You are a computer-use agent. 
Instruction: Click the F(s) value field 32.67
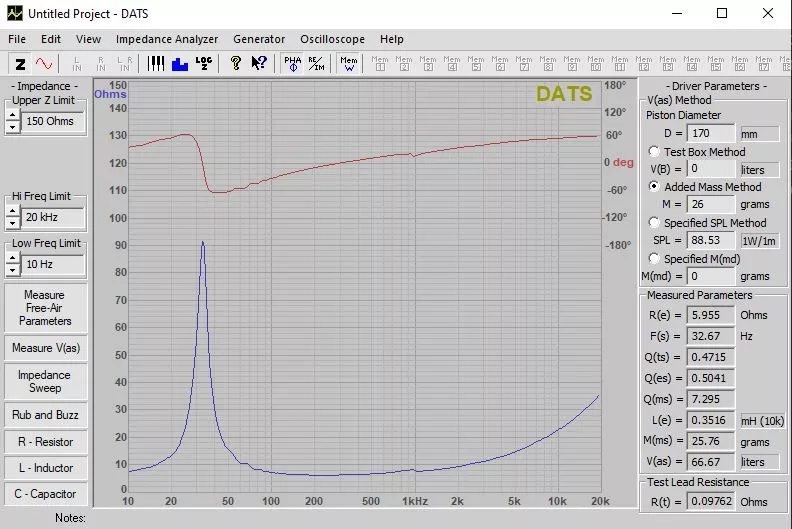click(x=711, y=336)
